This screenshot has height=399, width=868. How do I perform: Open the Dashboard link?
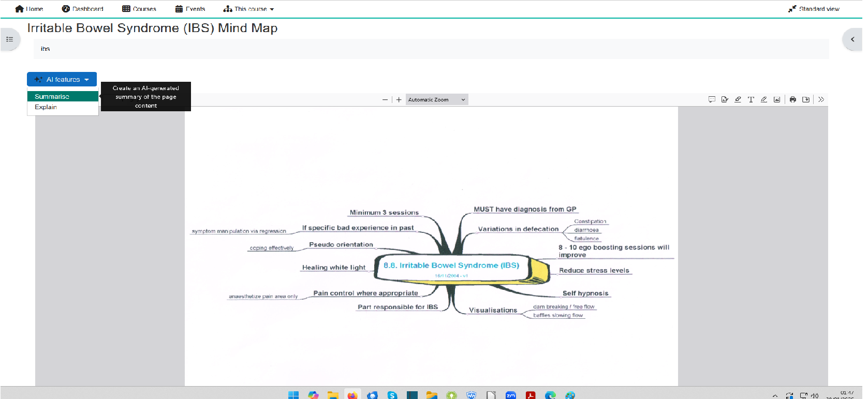coord(82,9)
